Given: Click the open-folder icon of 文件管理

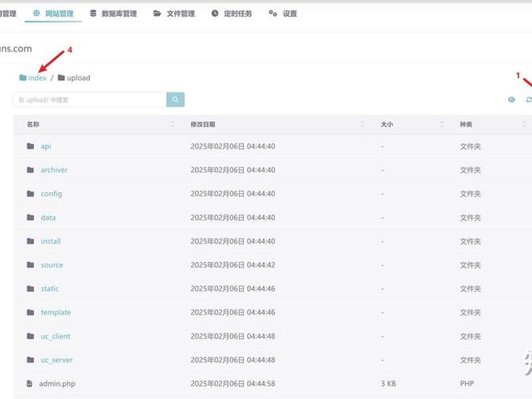Looking at the screenshot, I should 157,13.
